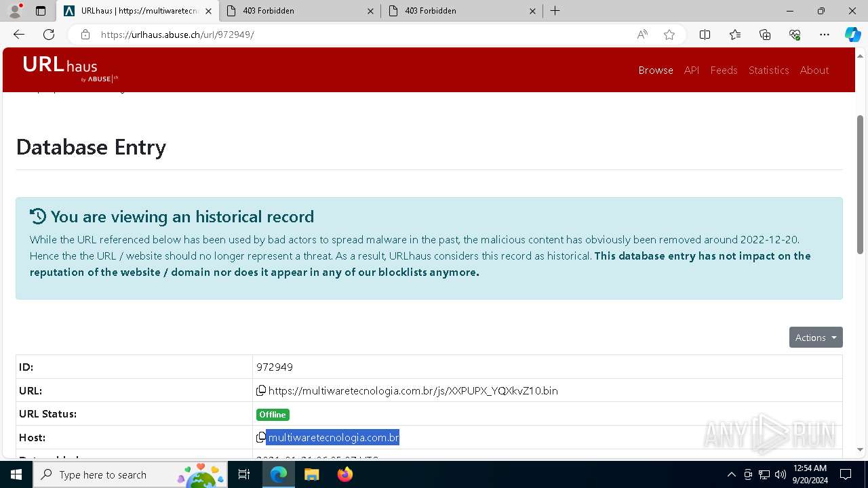The image size is (868, 488).
Task: Open the Favorites list icon
Action: 735,35
